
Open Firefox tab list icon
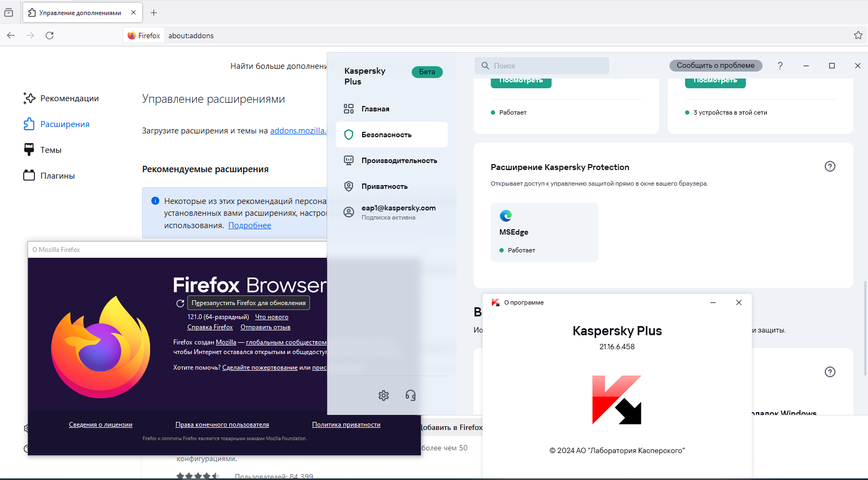pos(9,12)
